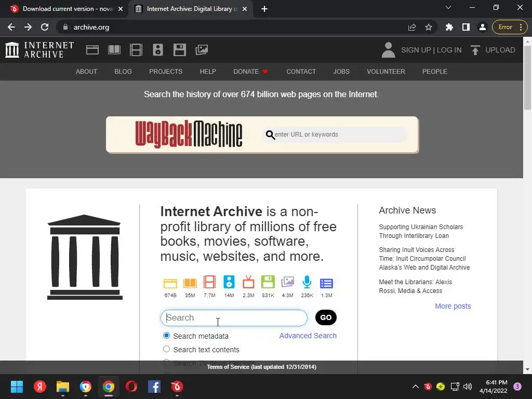This screenshot has width=532, height=399.
Task: Focus the Internet Archive Search field
Action: tap(234, 317)
